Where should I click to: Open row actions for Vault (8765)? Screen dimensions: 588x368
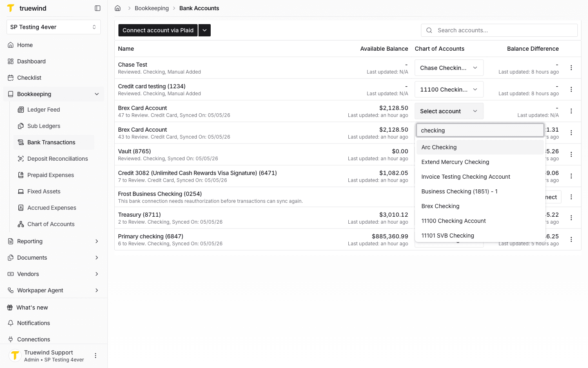click(x=571, y=155)
